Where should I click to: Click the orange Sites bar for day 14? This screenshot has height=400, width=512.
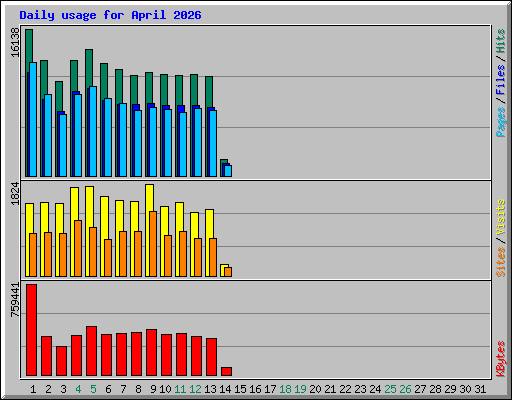(228, 272)
